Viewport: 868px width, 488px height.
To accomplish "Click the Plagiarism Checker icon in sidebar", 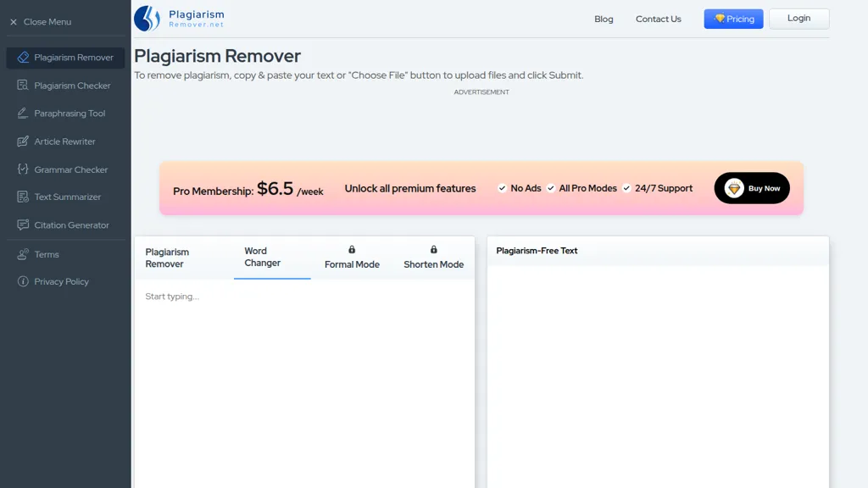I will (x=23, y=86).
